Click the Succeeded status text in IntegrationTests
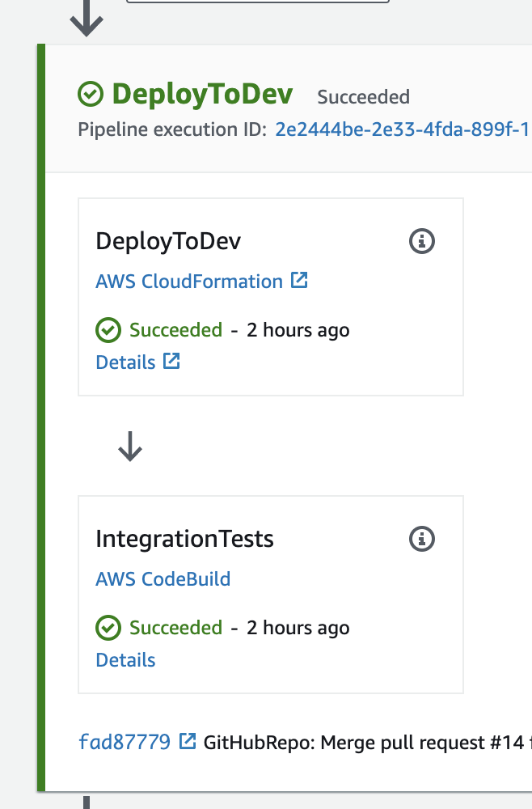 pyautogui.click(x=175, y=628)
